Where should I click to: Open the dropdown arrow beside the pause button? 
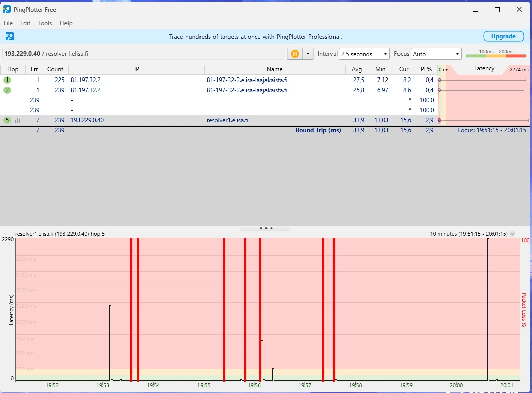coord(308,54)
